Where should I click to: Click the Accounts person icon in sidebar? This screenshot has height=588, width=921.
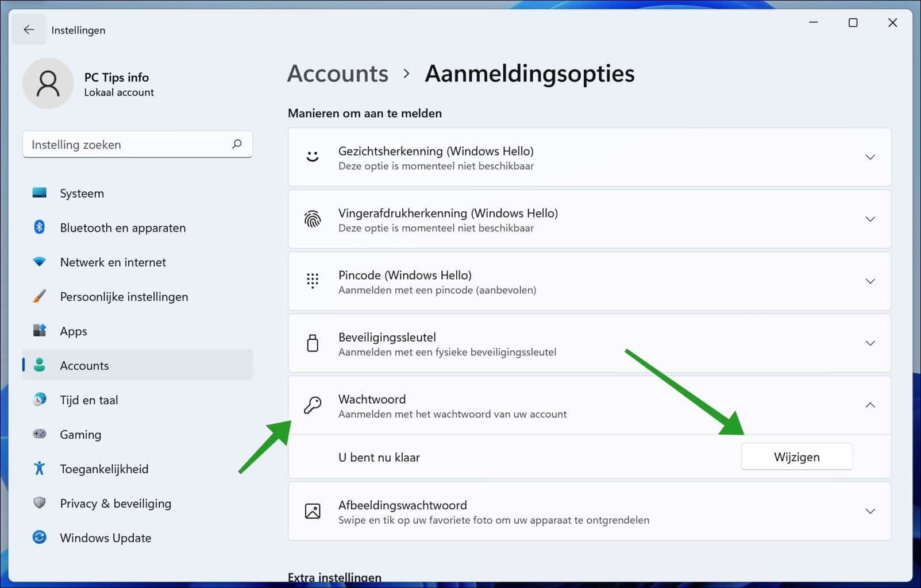click(x=40, y=365)
